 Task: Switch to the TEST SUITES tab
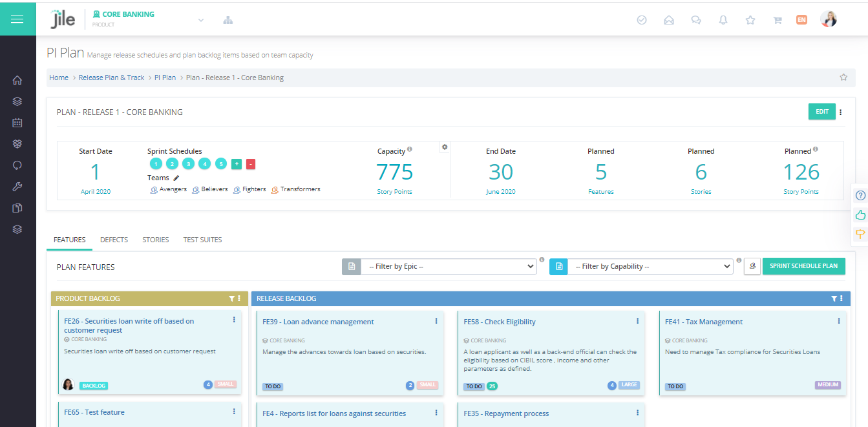[x=202, y=240]
